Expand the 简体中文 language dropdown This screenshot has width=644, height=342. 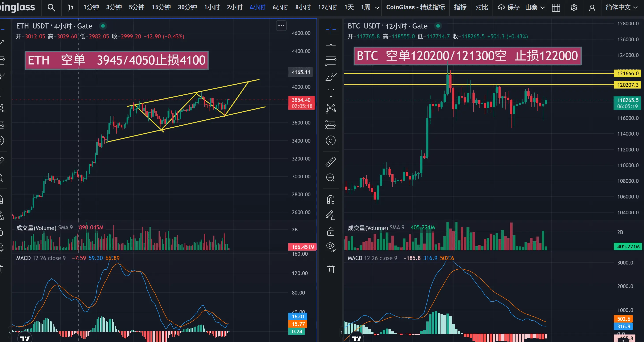point(622,7)
